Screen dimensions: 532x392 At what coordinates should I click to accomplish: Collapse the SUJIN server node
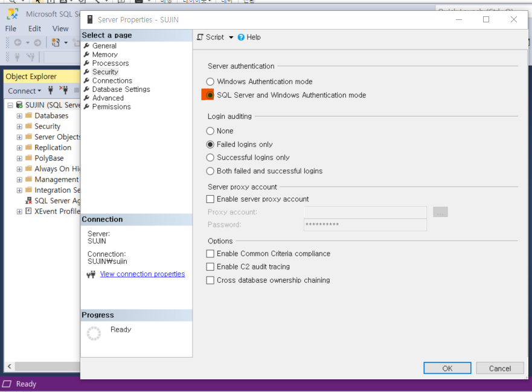pyautogui.click(x=10, y=105)
